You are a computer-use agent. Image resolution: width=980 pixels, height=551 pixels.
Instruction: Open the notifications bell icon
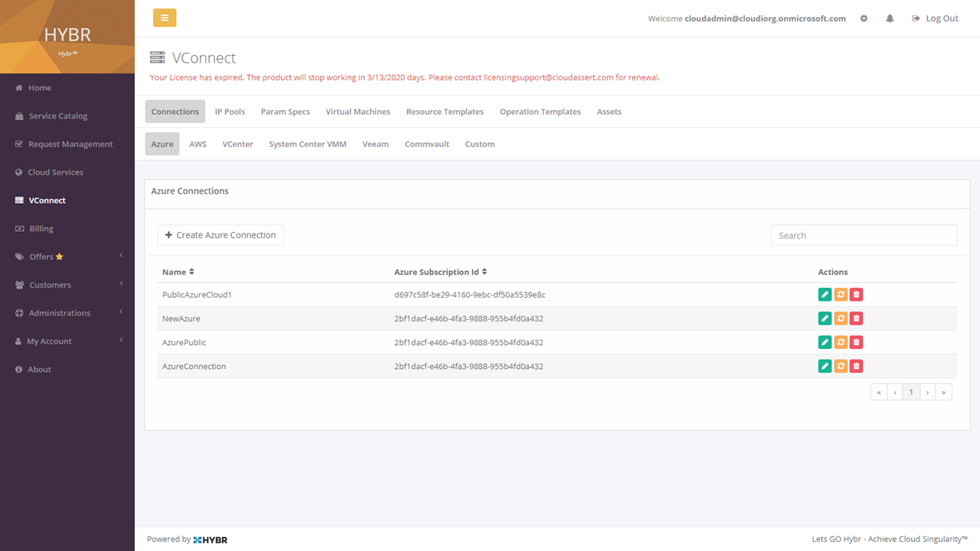click(x=890, y=18)
